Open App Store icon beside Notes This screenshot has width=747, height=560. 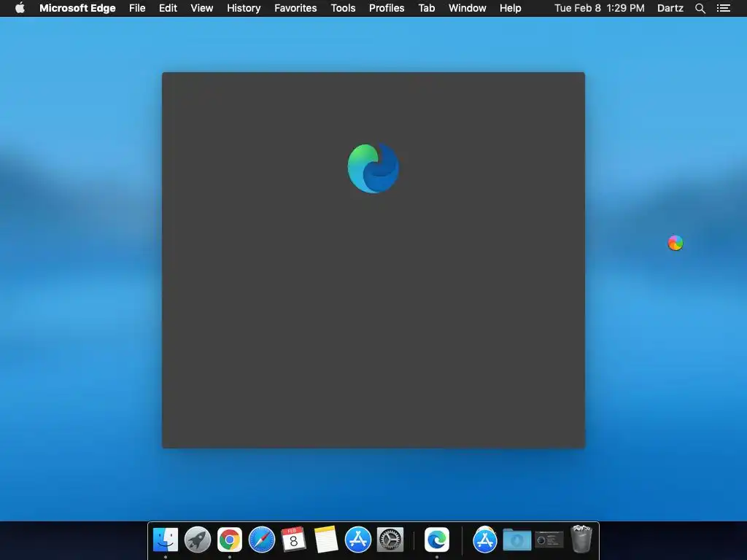click(357, 540)
